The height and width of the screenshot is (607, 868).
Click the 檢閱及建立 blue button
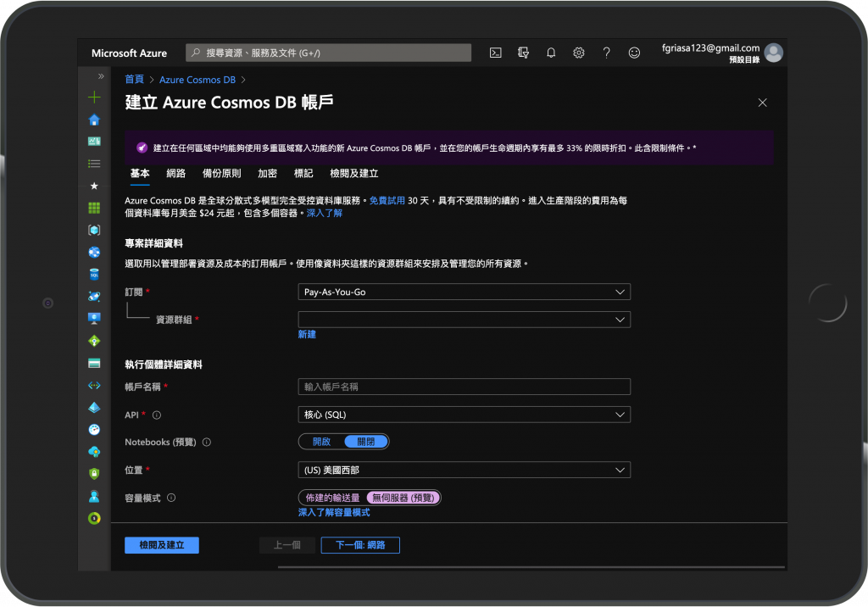click(x=162, y=545)
